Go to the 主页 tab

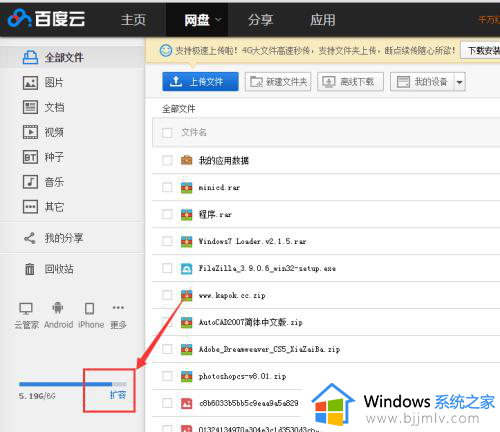tap(133, 20)
